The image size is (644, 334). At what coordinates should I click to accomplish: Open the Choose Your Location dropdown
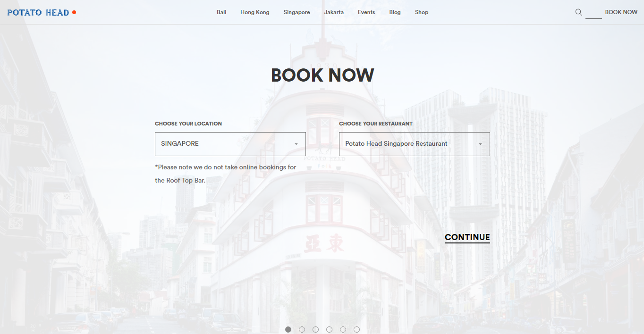[x=230, y=144]
